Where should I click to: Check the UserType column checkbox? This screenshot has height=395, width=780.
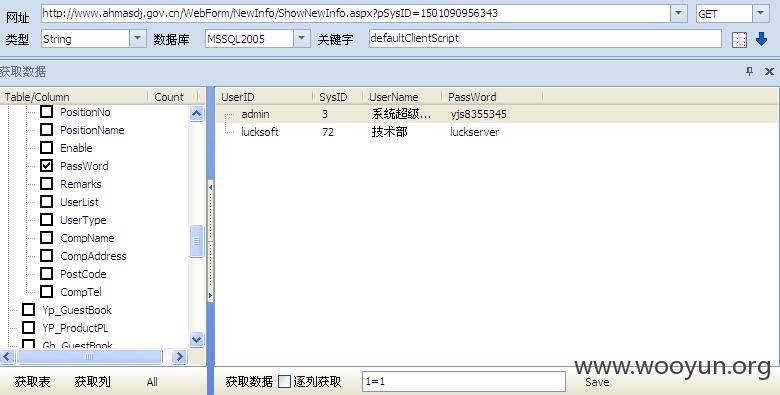tap(46, 219)
